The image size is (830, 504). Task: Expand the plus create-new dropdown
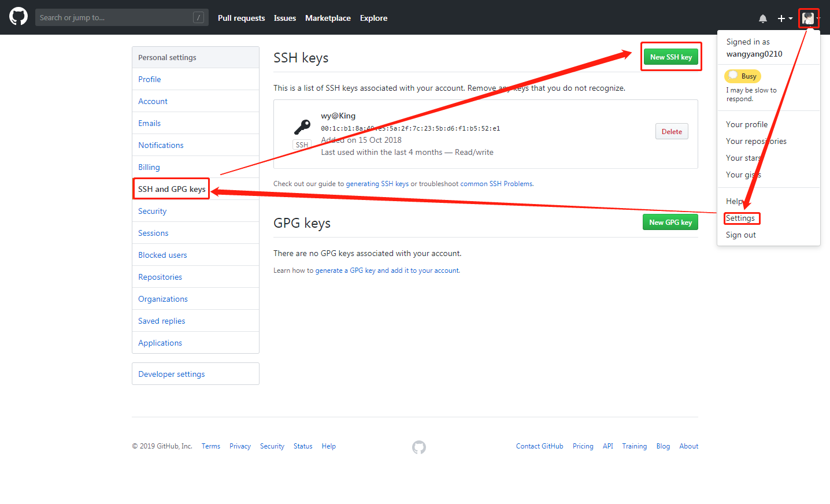(785, 18)
